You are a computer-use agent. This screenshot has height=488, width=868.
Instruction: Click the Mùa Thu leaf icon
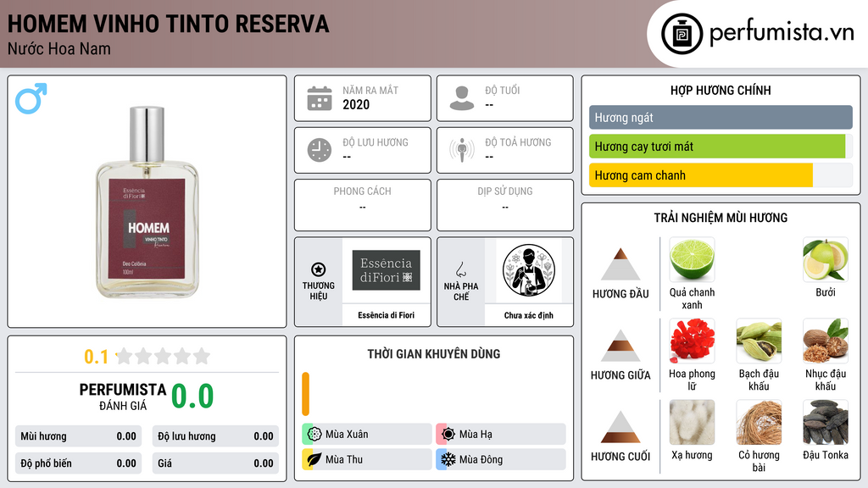point(314,459)
